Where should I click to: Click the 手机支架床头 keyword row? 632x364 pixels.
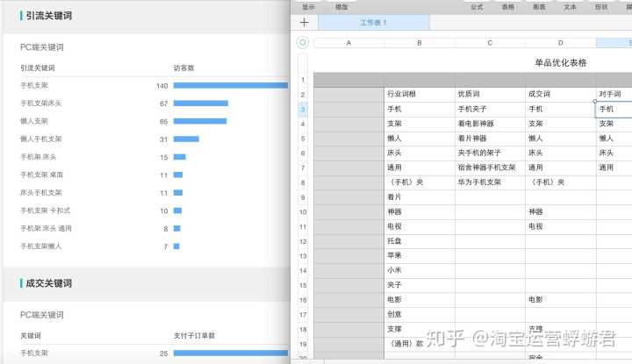[x=40, y=103]
